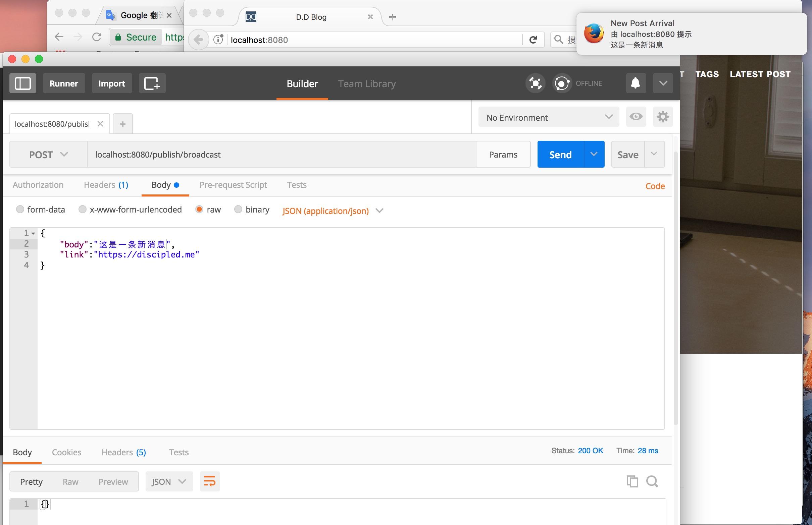Viewport: 812px width, 525px height.
Task: Copy the response body icon
Action: click(x=632, y=481)
